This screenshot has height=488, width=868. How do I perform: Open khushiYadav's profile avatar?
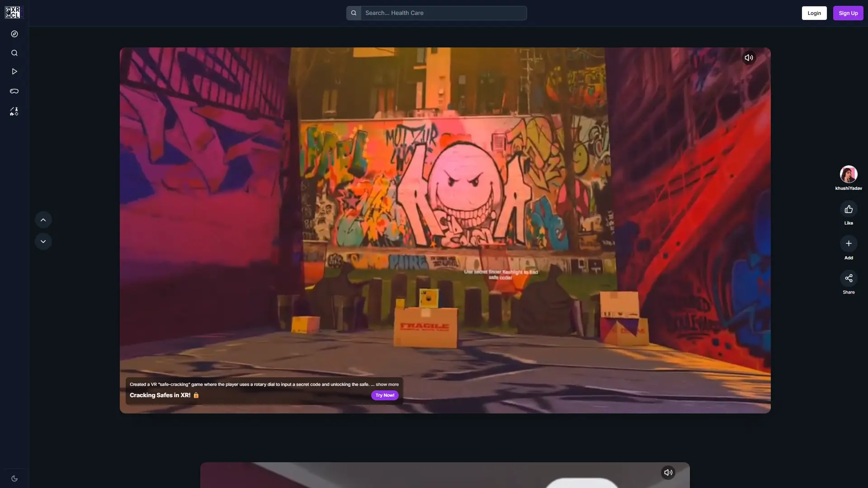(x=848, y=174)
